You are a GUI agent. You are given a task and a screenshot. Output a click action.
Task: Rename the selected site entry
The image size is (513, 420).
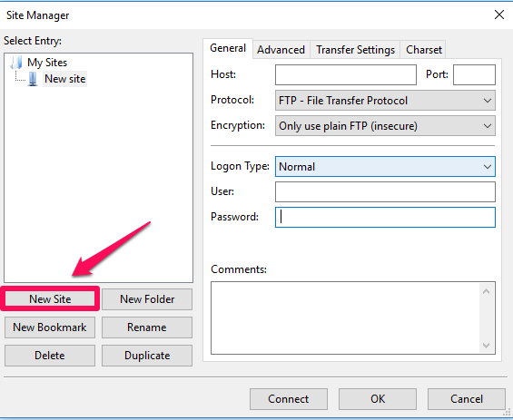click(x=147, y=327)
